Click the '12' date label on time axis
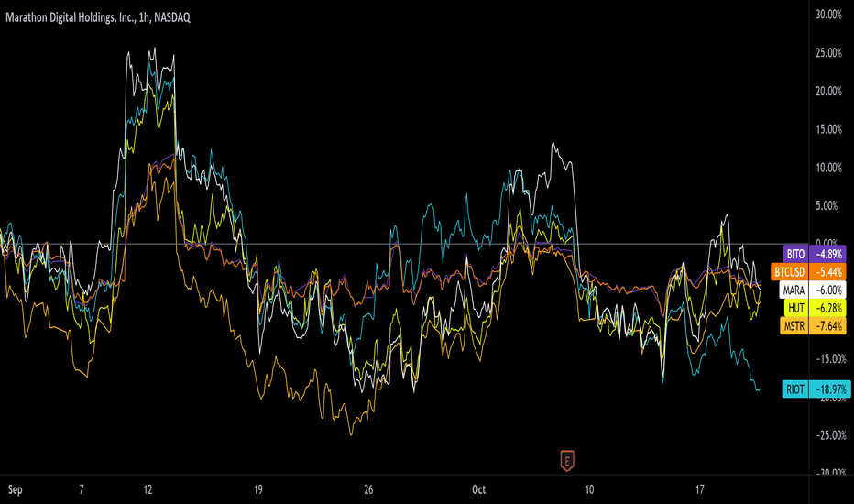 148,489
